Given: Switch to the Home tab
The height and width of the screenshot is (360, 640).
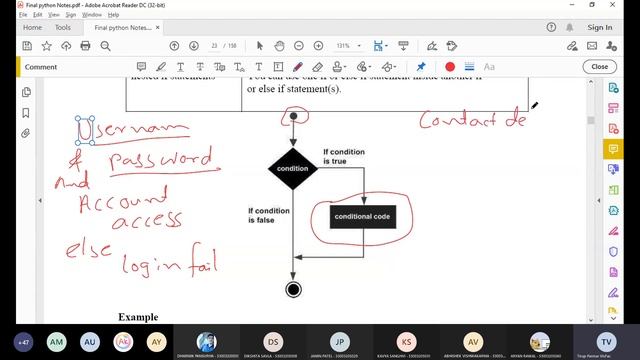Looking at the screenshot, I should 32,27.
